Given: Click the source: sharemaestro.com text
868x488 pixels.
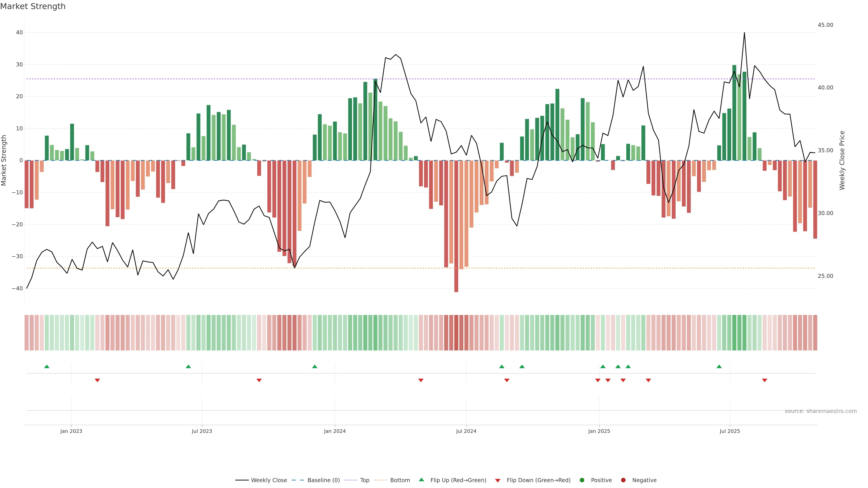Looking at the screenshot, I should [x=821, y=411].
